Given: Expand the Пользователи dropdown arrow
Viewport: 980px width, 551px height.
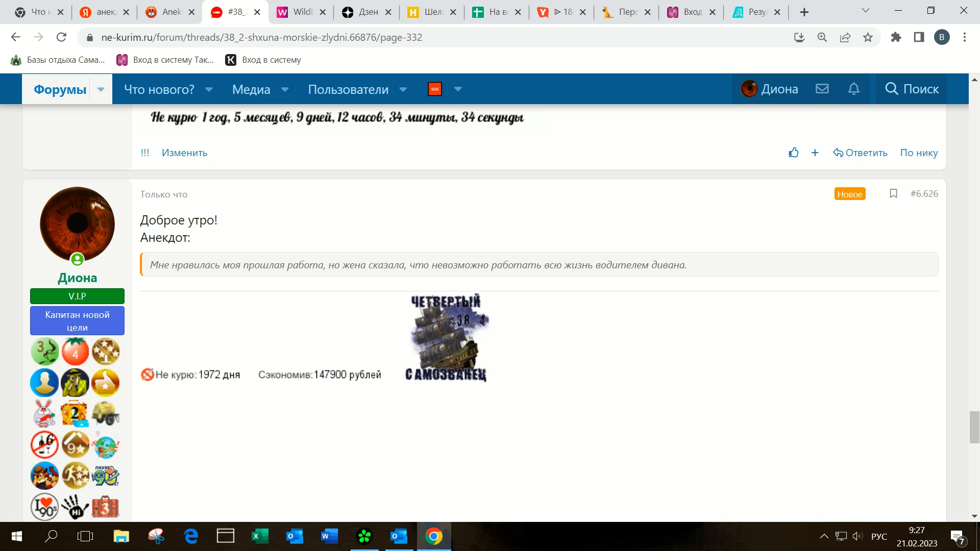Looking at the screenshot, I should click(x=403, y=89).
